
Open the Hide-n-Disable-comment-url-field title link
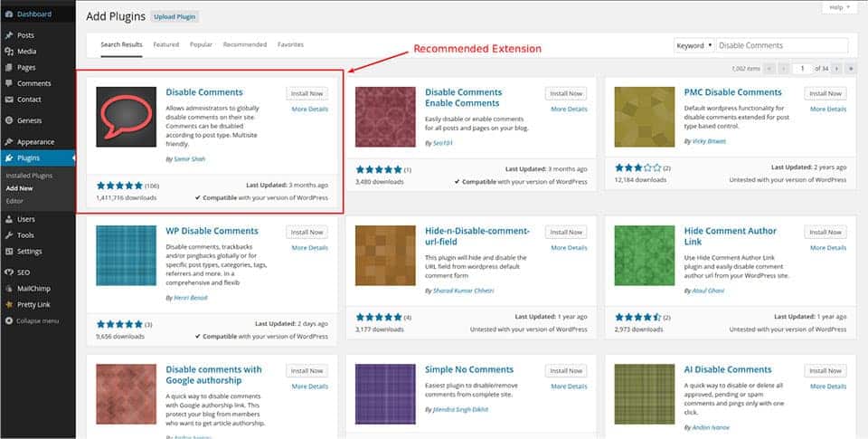tap(477, 236)
